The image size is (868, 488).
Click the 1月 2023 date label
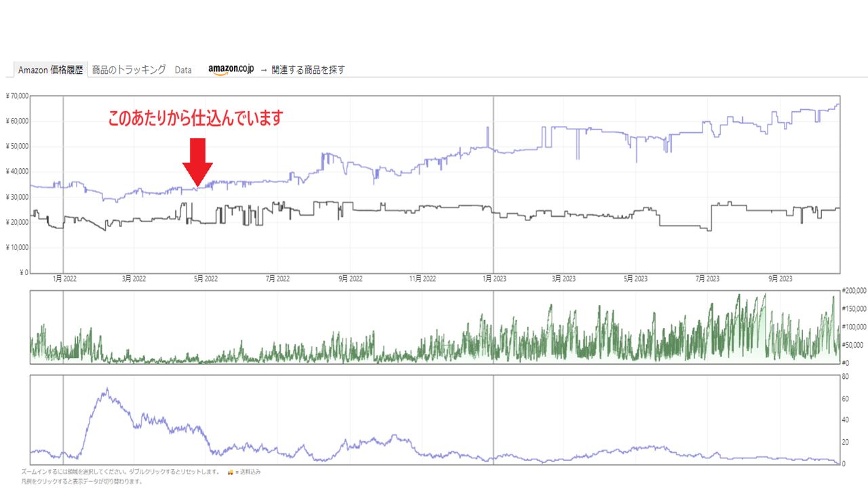point(494,279)
